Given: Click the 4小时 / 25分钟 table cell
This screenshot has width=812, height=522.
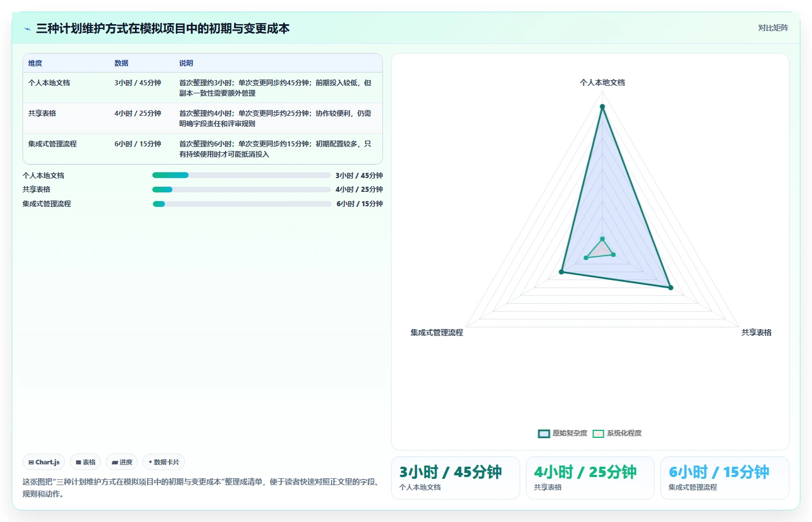Looking at the screenshot, I should point(138,114).
